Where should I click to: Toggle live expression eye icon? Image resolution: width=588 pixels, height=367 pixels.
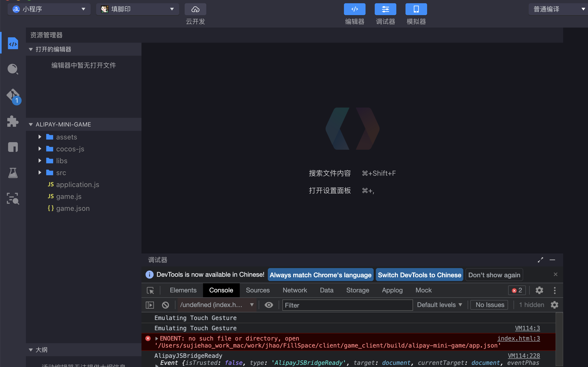tap(269, 305)
